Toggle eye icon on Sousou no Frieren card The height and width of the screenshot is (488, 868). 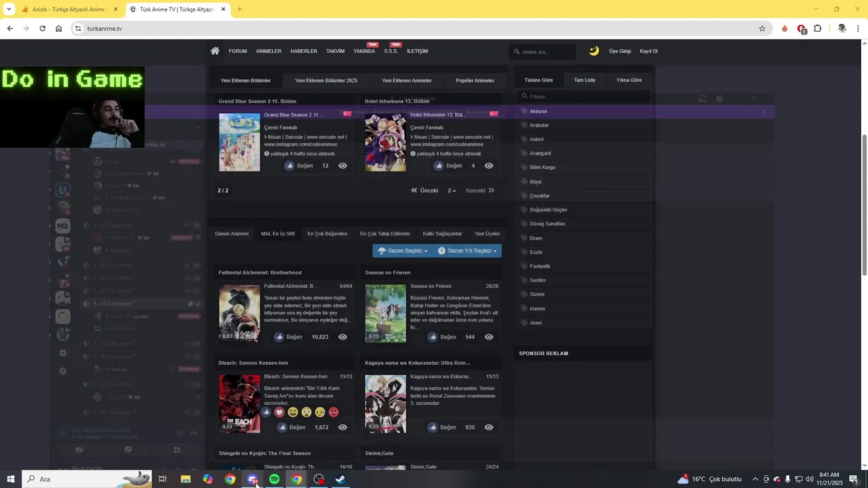(x=489, y=337)
